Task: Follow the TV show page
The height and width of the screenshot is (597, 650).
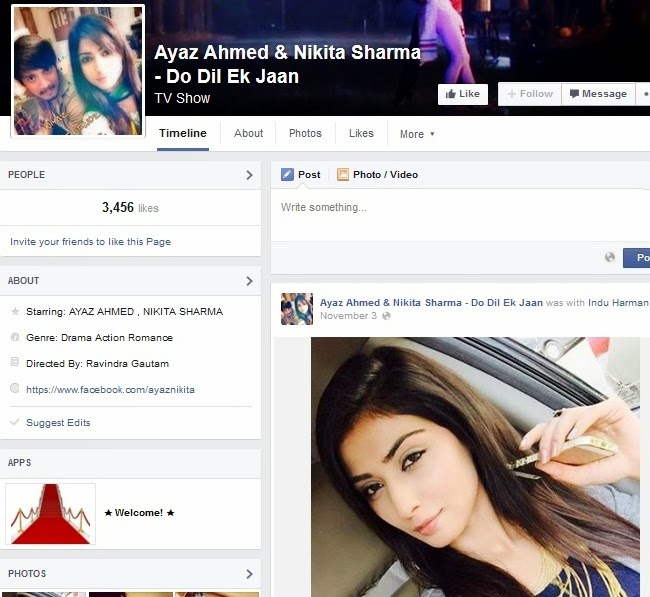Action: pyautogui.click(x=530, y=94)
